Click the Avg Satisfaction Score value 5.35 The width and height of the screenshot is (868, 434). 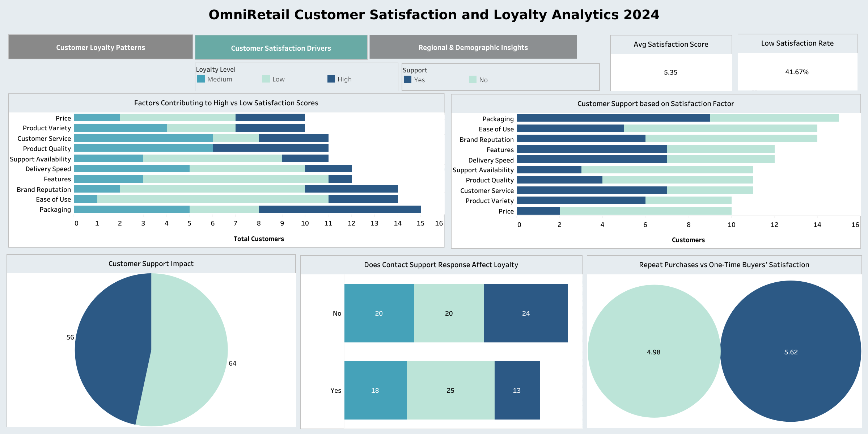670,72
